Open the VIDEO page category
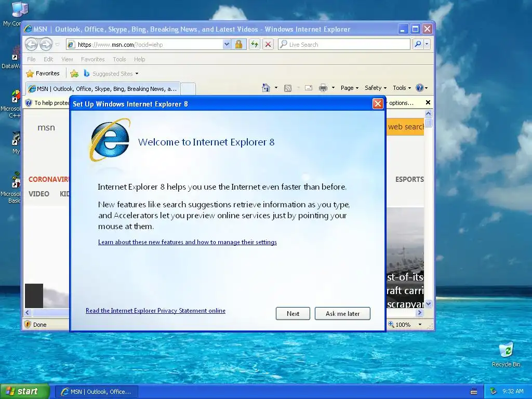 (38, 194)
